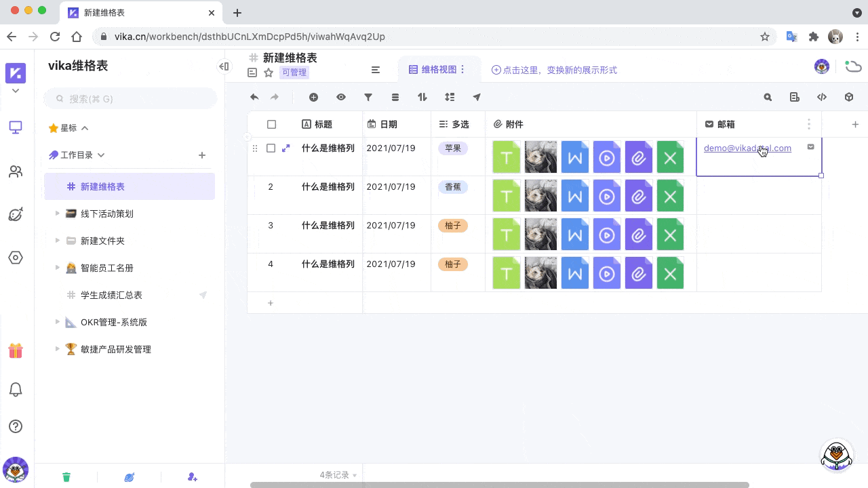Open the API panel icon near top right
The height and width of the screenshot is (488, 868).
tap(821, 97)
